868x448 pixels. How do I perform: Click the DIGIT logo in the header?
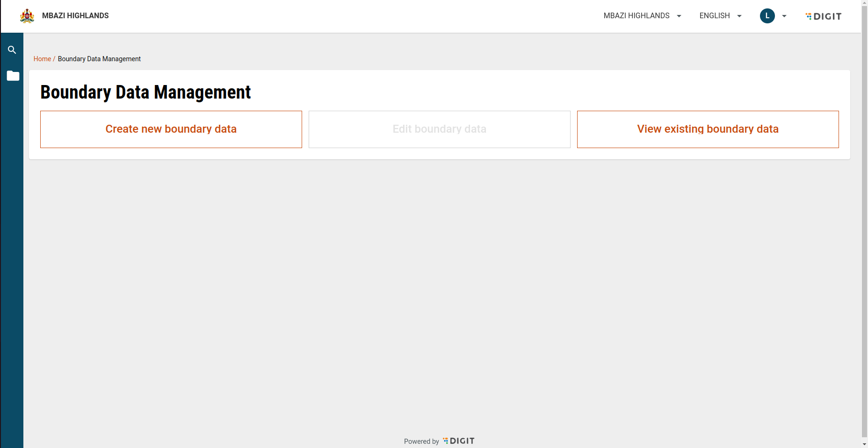click(824, 16)
